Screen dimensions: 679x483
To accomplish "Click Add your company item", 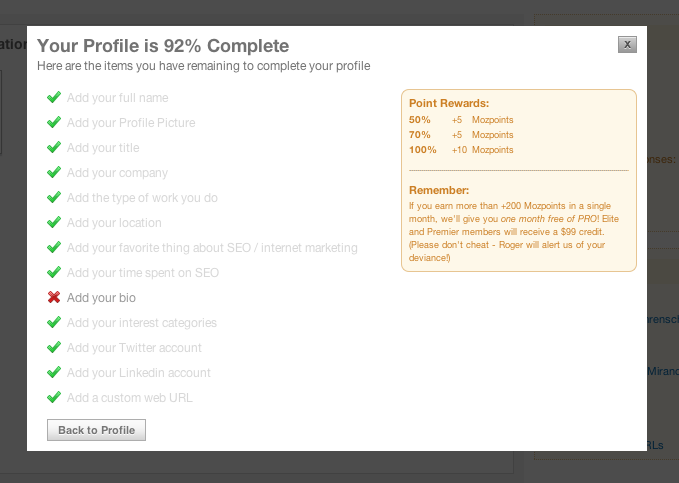I will pos(117,173).
